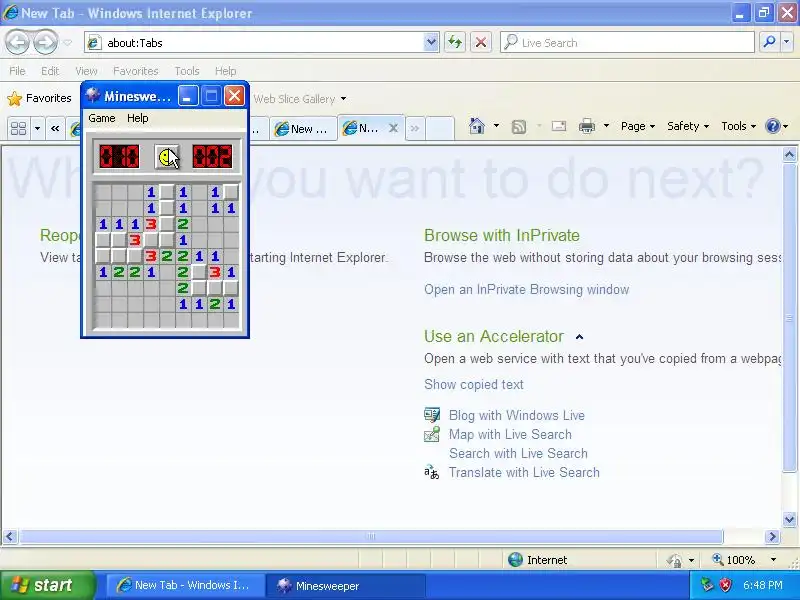Click the Minesweeper taskbar button
800x600 pixels.
(345, 586)
